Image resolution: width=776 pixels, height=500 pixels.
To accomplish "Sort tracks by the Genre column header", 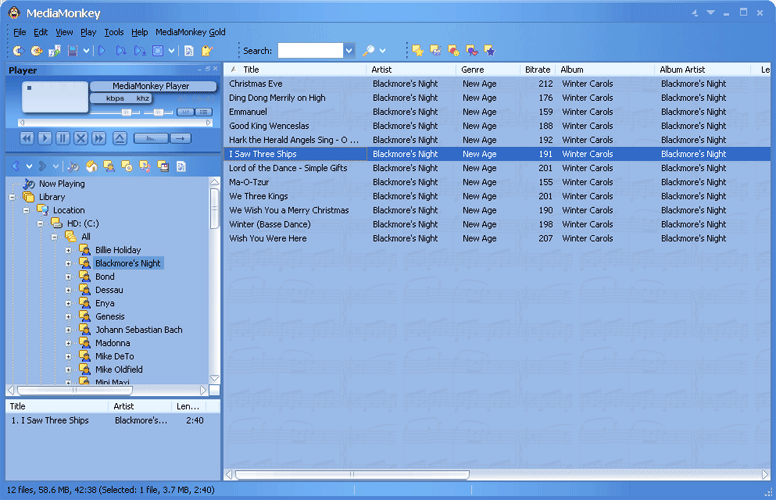I will (487, 70).
